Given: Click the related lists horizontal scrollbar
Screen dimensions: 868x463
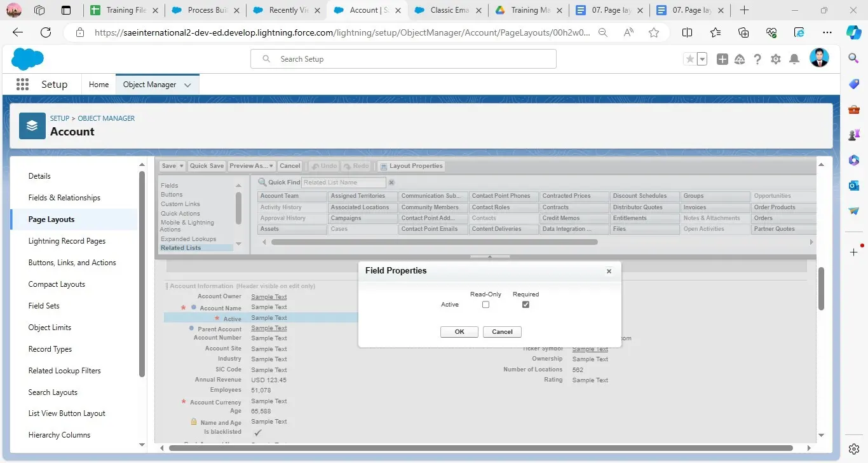Looking at the screenshot, I should [x=434, y=242].
